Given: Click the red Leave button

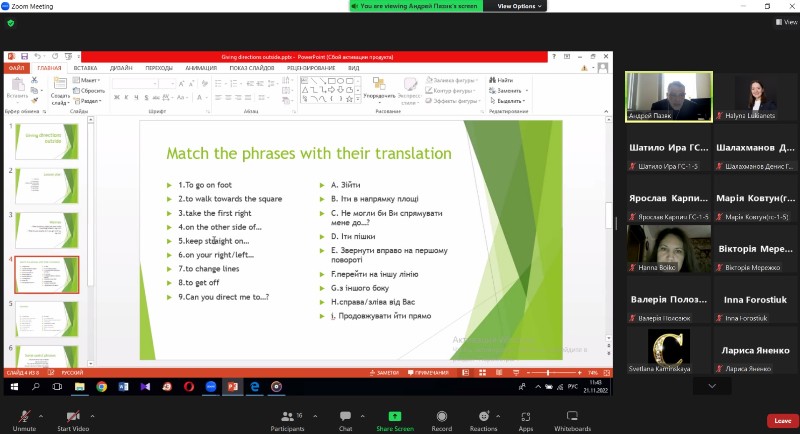Looking at the screenshot, I should pos(782,421).
